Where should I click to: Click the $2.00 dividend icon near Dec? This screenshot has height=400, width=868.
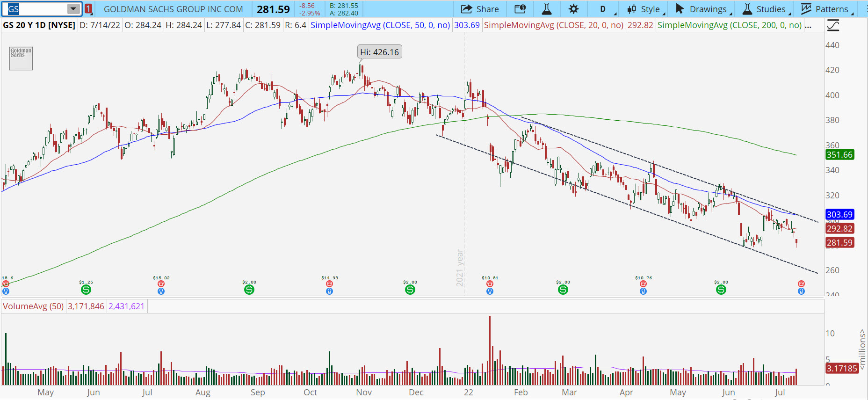pos(410,290)
